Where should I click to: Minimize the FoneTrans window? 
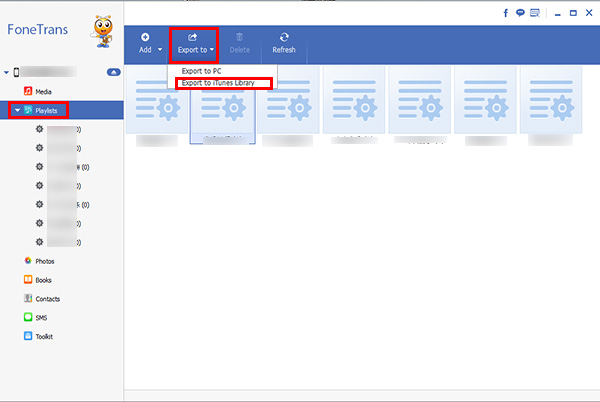click(x=558, y=14)
